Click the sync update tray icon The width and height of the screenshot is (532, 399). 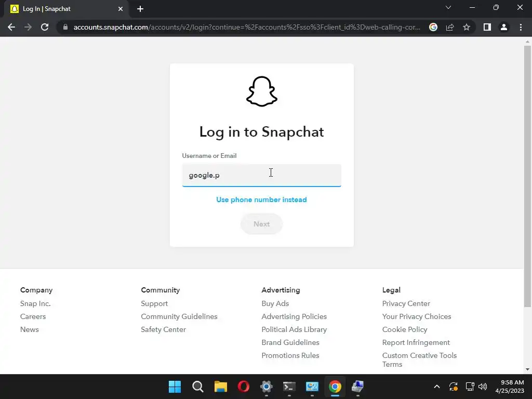tap(453, 387)
